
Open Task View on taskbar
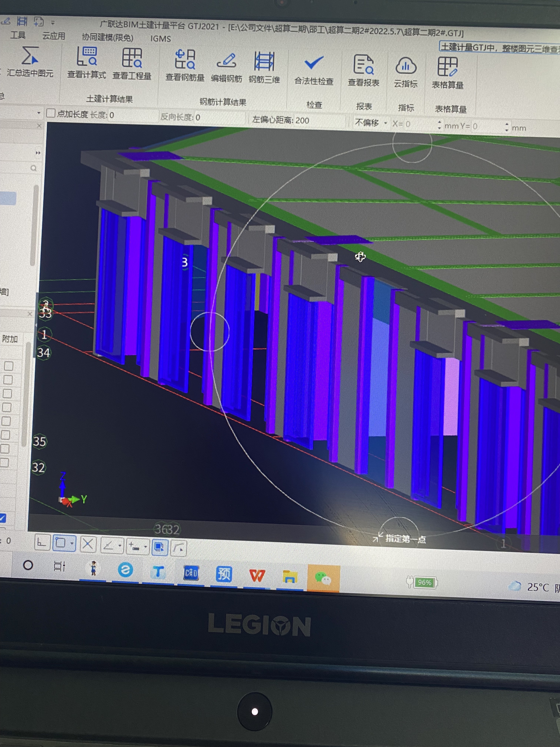(x=60, y=566)
